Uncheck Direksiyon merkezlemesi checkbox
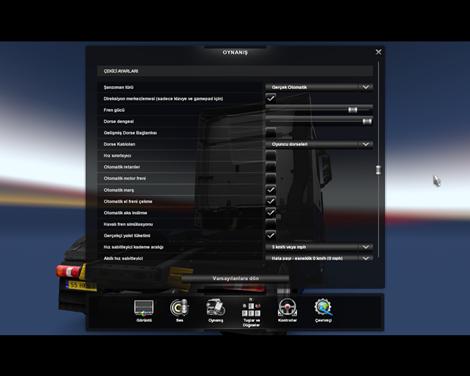 [x=271, y=98]
